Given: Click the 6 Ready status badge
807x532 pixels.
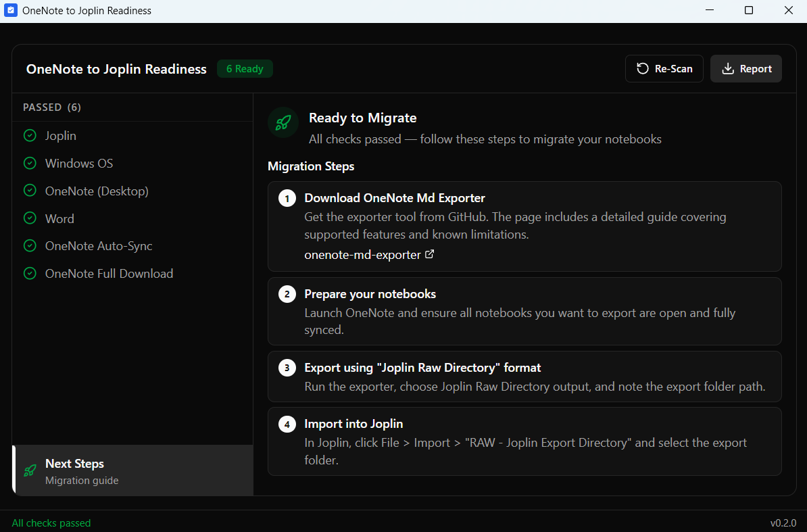Looking at the screenshot, I should point(245,69).
